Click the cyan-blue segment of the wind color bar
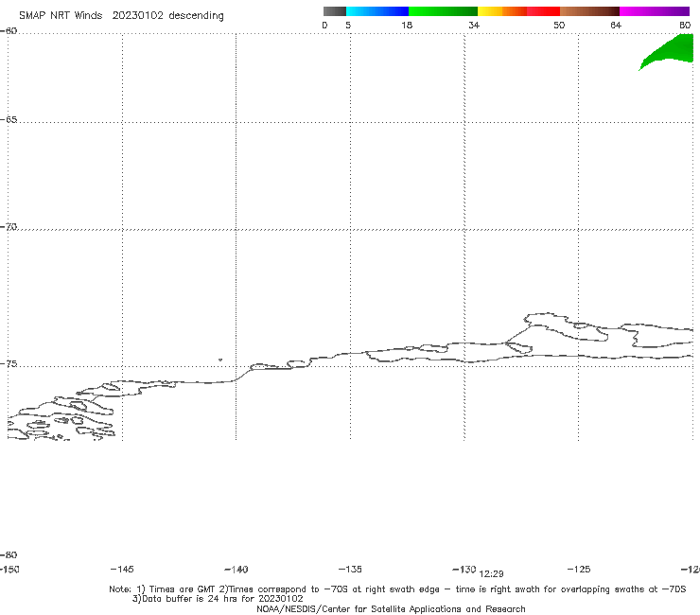This screenshot has width=700, height=615. (x=377, y=11)
